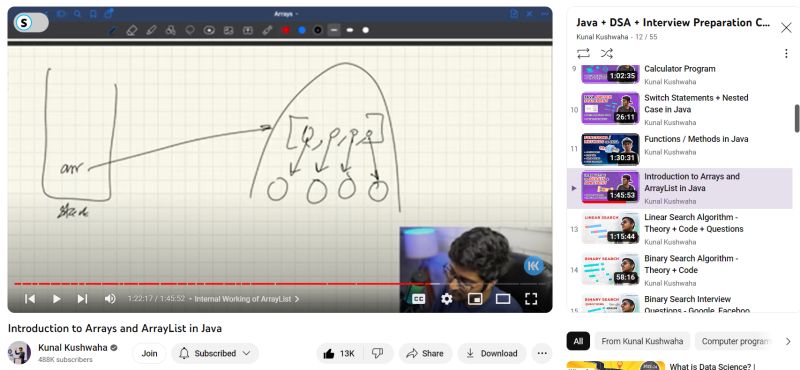Enter fullscreen mode
The image size is (800, 370).
(531, 299)
